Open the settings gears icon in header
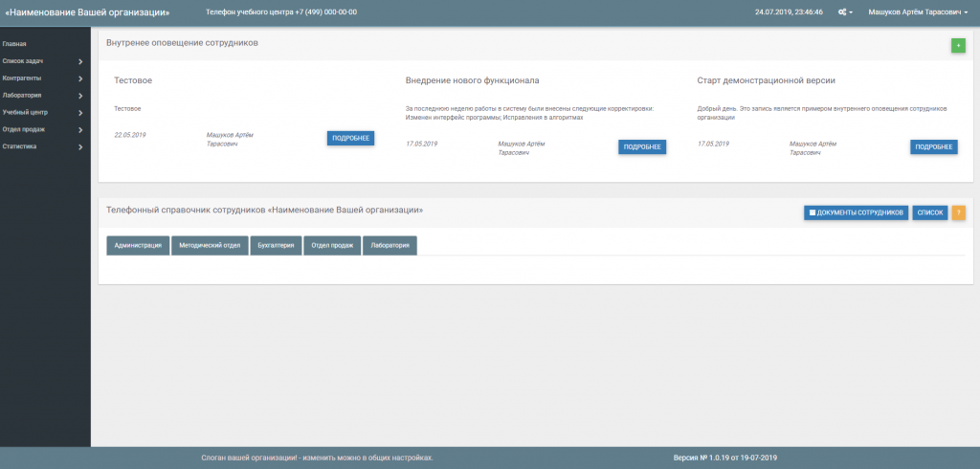 tap(845, 11)
